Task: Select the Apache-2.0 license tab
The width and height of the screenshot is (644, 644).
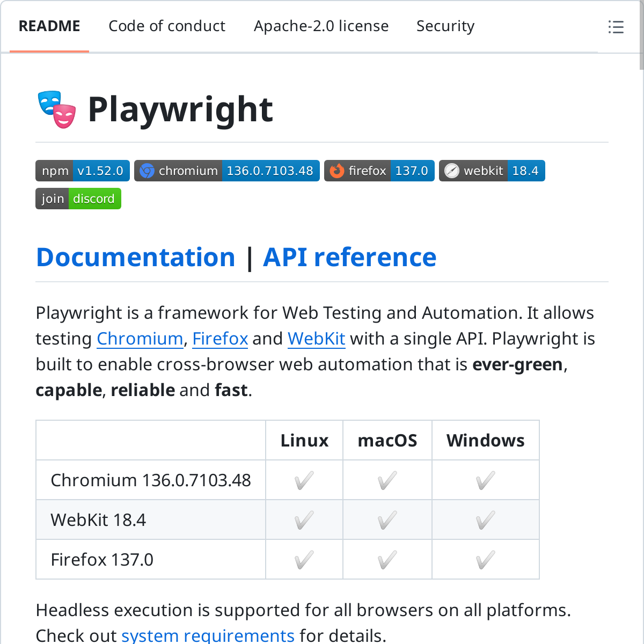Action: click(321, 26)
